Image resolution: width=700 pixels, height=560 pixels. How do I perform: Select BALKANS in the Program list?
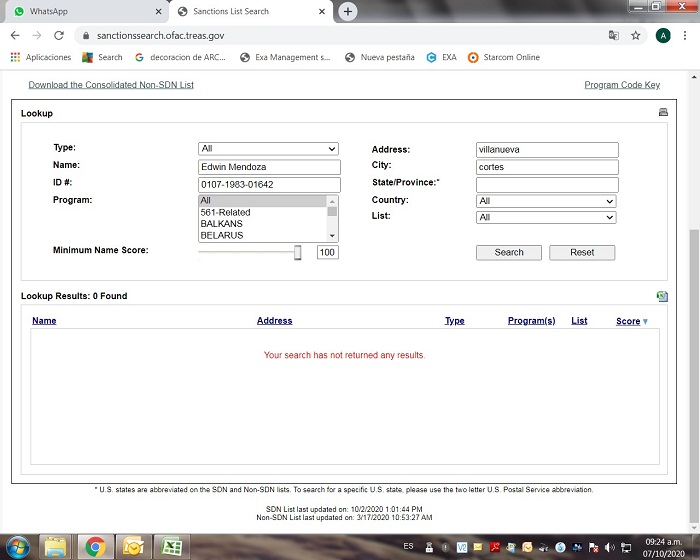tap(221, 224)
